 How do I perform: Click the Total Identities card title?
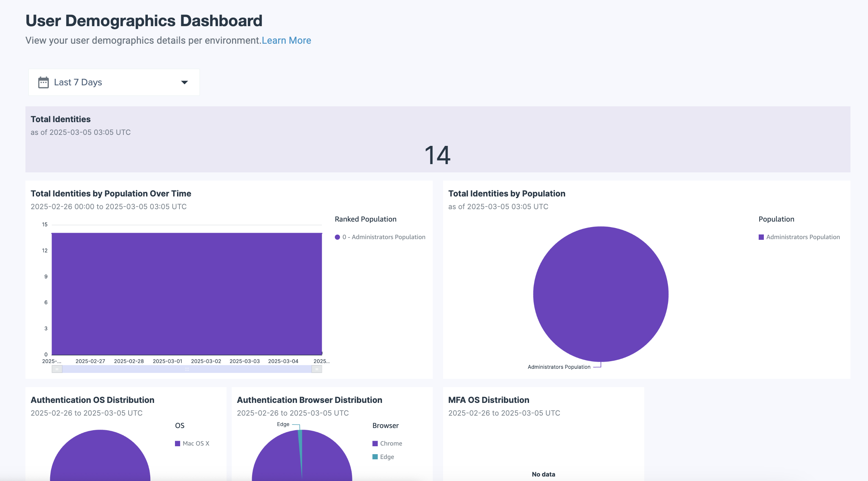click(61, 119)
